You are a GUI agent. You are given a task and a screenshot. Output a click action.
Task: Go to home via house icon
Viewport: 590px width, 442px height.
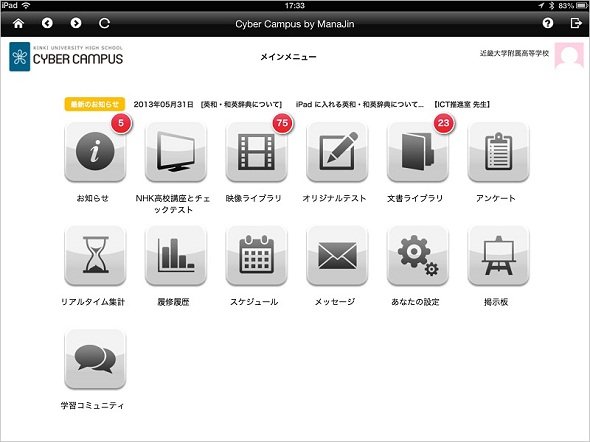18,23
